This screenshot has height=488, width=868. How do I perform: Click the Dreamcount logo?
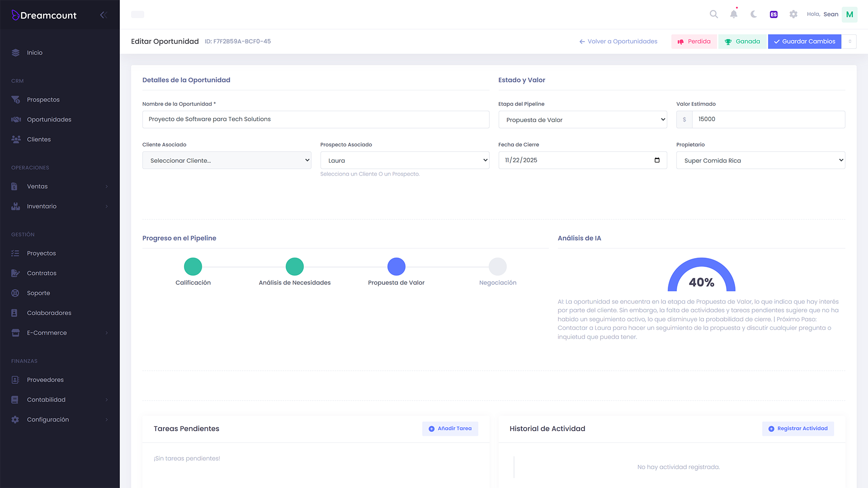point(44,15)
